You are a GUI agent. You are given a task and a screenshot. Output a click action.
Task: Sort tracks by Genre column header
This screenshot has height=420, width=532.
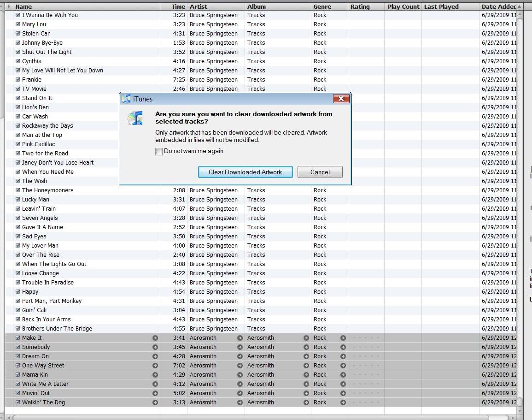(x=329, y=6)
